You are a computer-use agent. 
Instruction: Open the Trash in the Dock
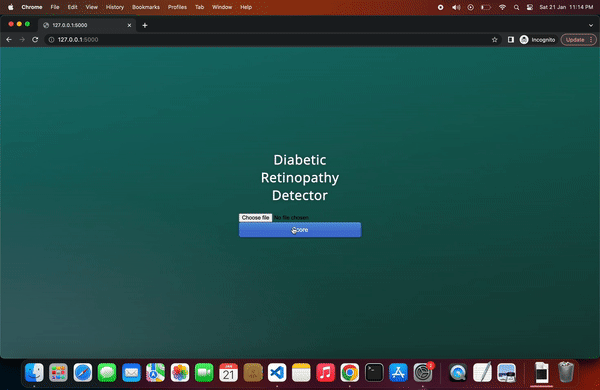point(566,372)
